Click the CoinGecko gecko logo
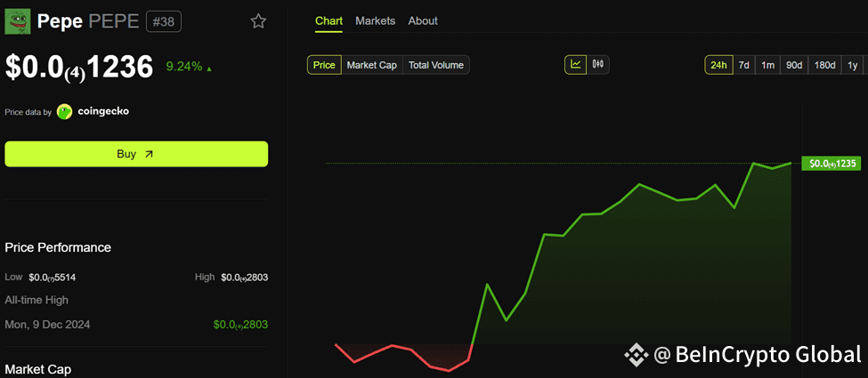 (x=65, y=112)
